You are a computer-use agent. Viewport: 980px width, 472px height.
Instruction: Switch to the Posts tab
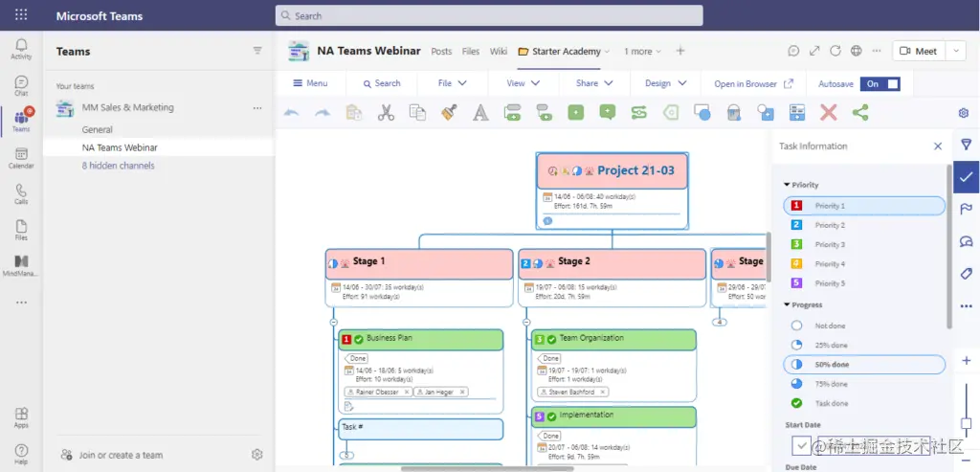pyautogui.click(x=441, y=52)
